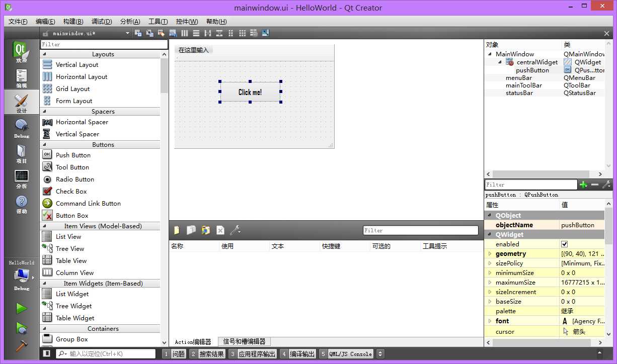The image size is (617, 364).
Task: Activate Edit Widgets mode in toolbar
Action: click(x=138, y=33)
